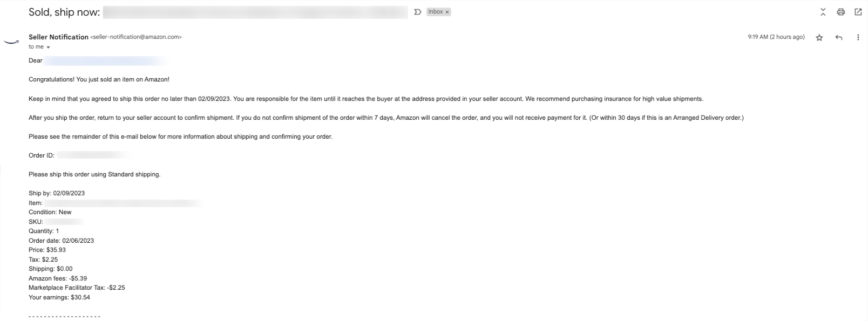
Task: Click the blurred recipient name after Dear
Action: (x=105, y=61)
